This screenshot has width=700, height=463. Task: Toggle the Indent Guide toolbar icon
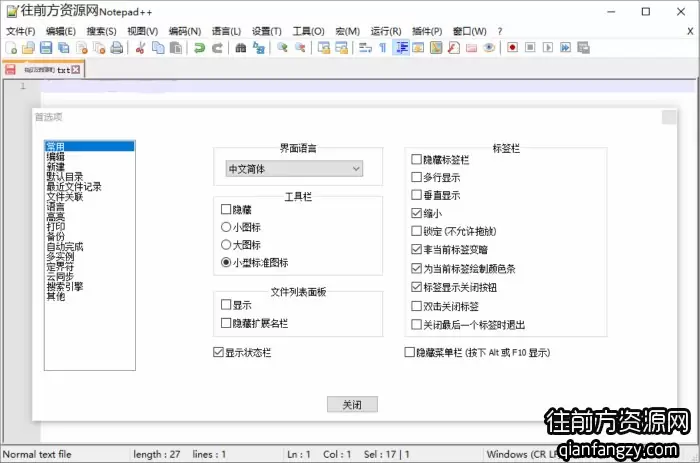[x=401, y=47]
